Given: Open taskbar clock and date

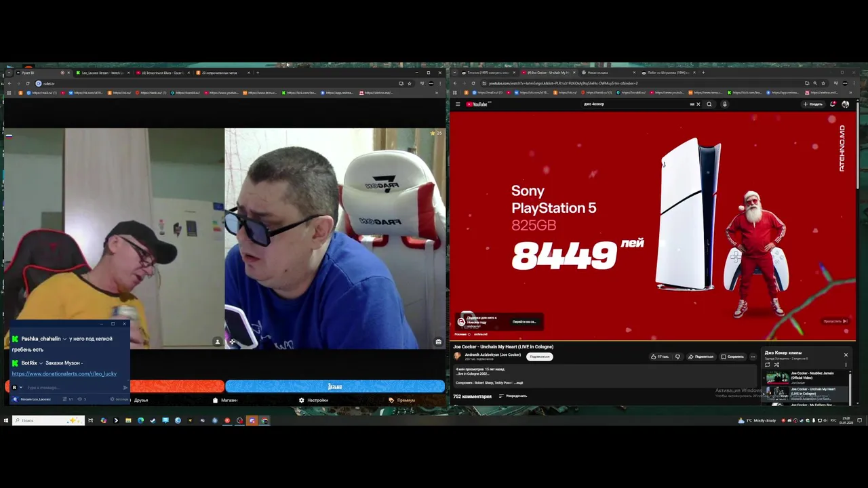Looking at the screenshot, I should 846,420.
